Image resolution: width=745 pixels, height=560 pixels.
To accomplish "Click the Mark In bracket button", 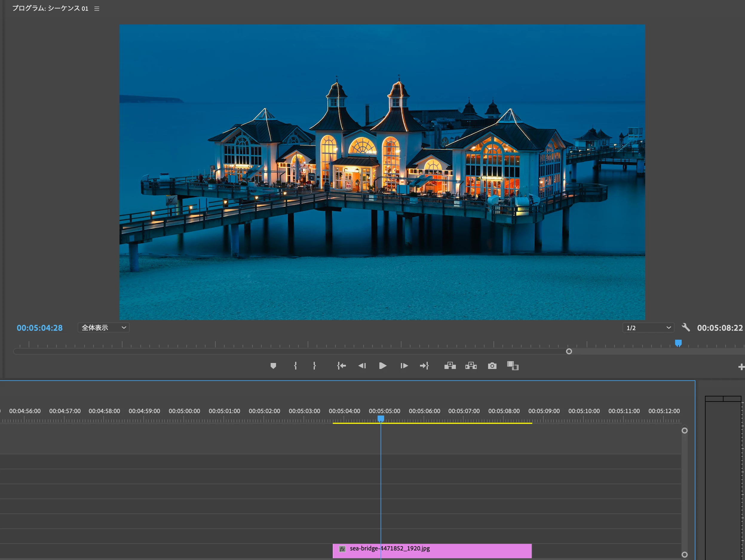I will pos(295,366).
